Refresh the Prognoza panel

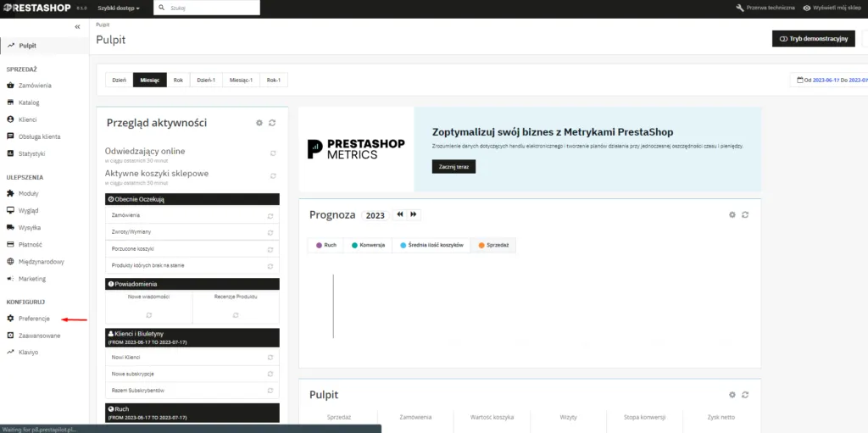745,214
